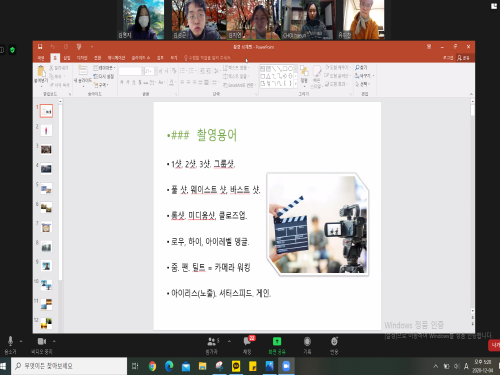500x375 pixels.
Task: Toggle text Shadow formatting
Action: tap(140, 82)
